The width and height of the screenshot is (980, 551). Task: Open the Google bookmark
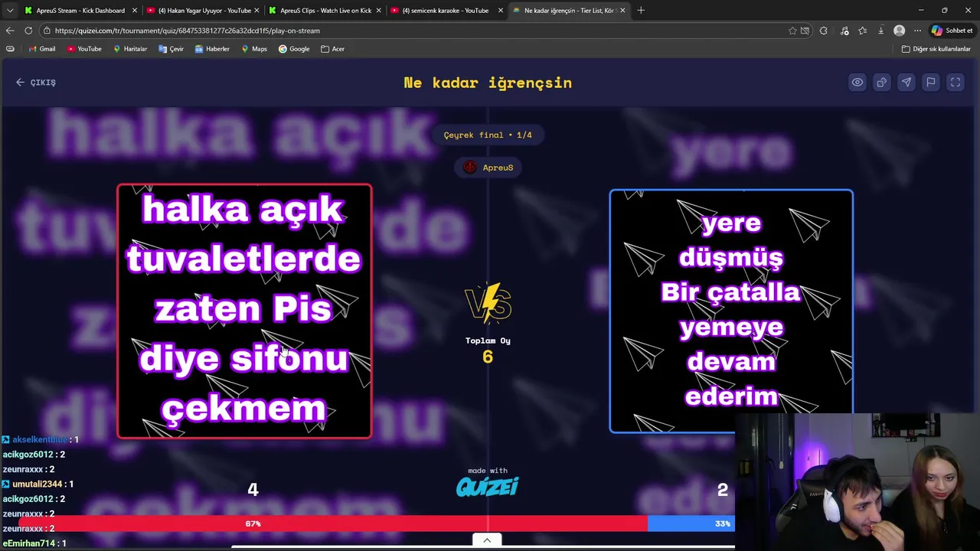(294, 49)
